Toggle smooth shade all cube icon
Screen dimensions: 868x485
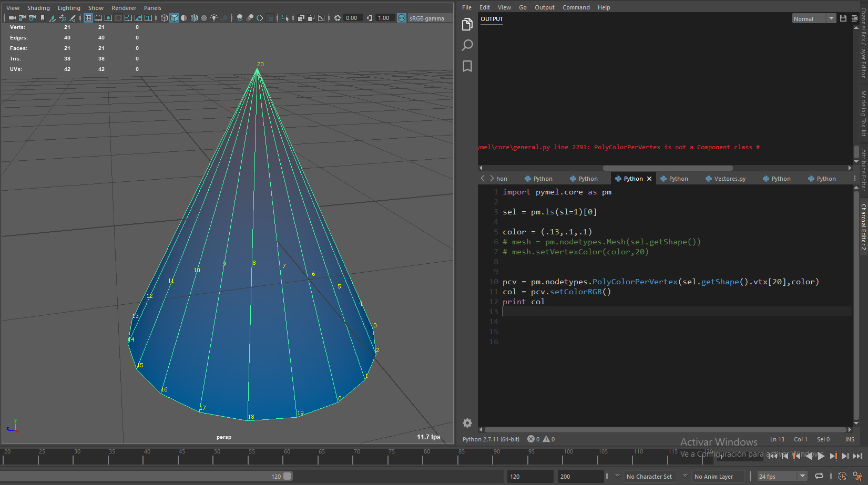click(x=174, y=18)
